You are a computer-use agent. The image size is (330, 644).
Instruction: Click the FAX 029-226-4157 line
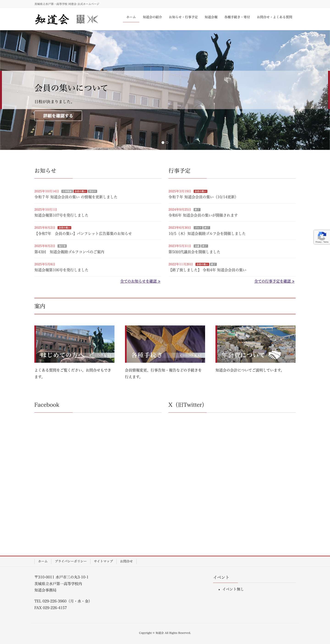coord(51,608)
